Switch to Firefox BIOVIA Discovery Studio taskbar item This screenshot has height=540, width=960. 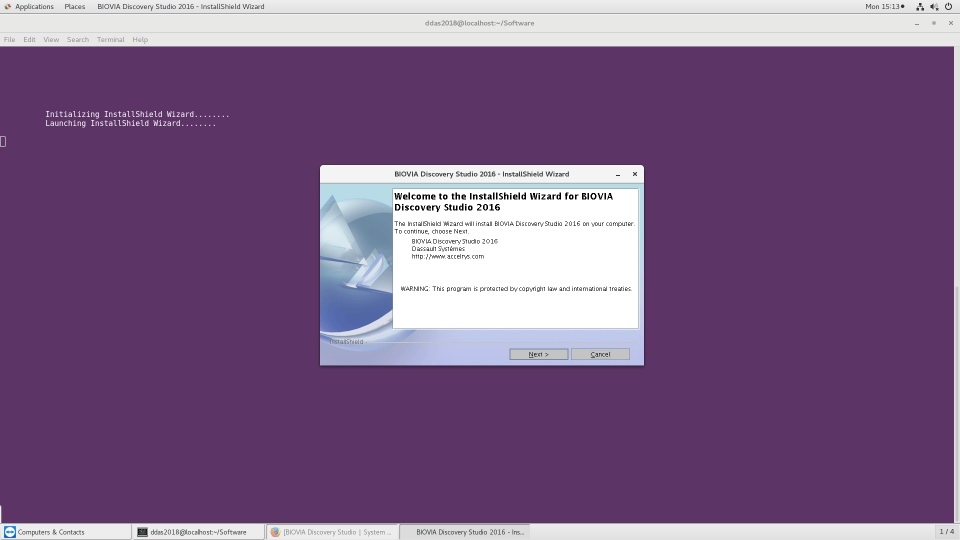click(x=332, y=532)
